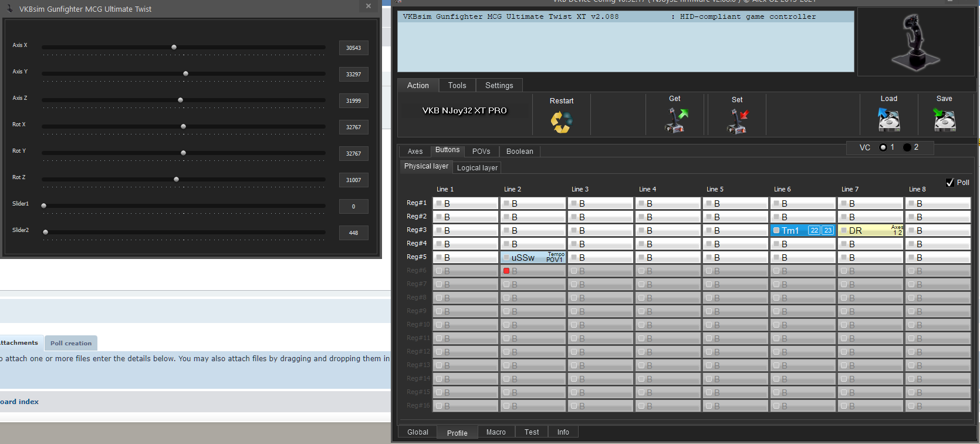Select VC radio option 1
Image resolution: width=980 pixels, height=444 pixels.
[883, 147]
